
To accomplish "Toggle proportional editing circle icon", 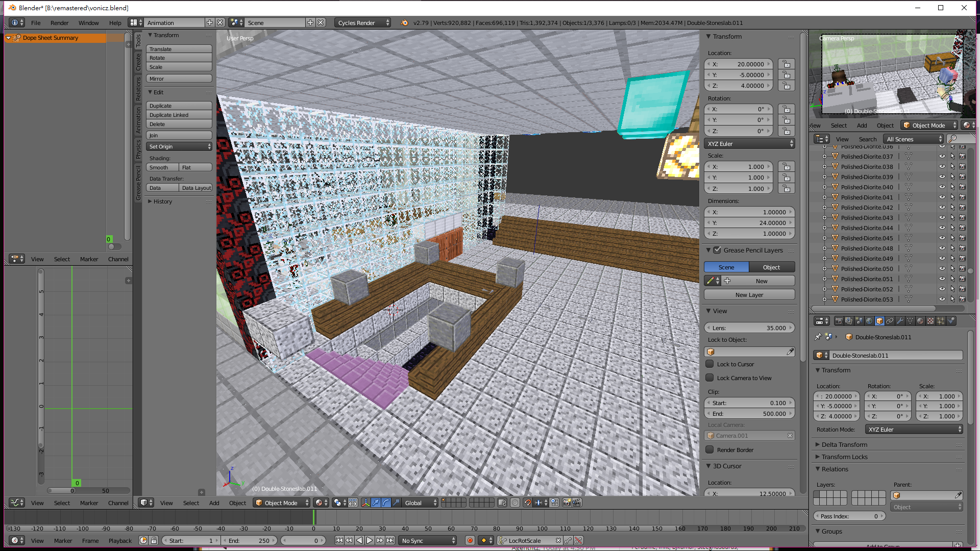I will (x=515, y=503).
